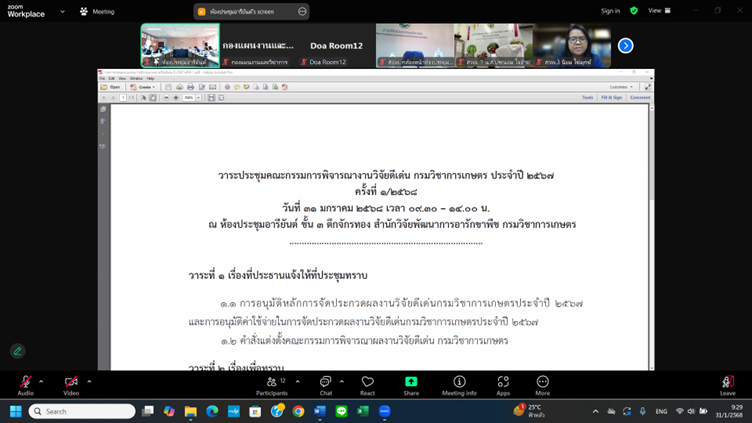The width and height of the screenshot is (752, 423).
Task: Open the File menu in Acrobat
Action: click(102, 78)
